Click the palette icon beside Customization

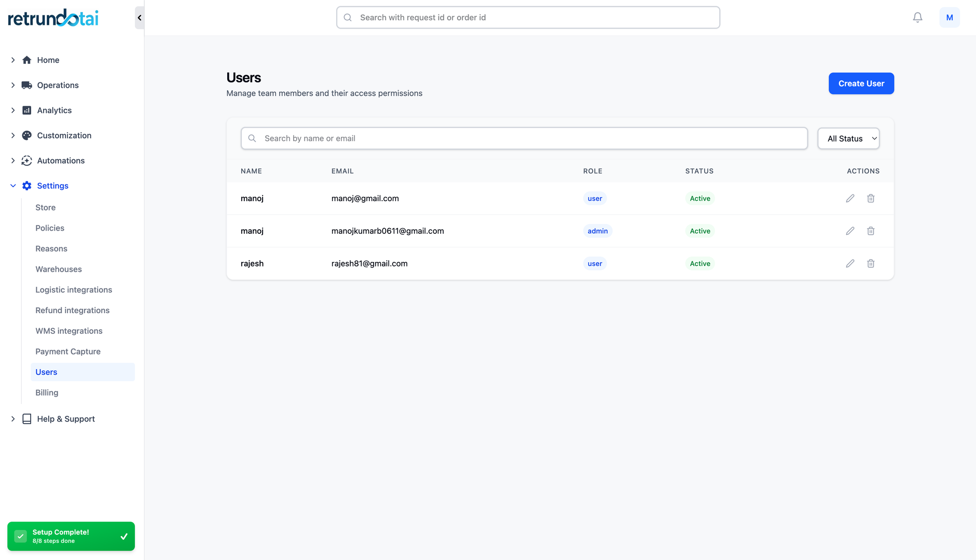pyautogui.click(x=26, y=135)
